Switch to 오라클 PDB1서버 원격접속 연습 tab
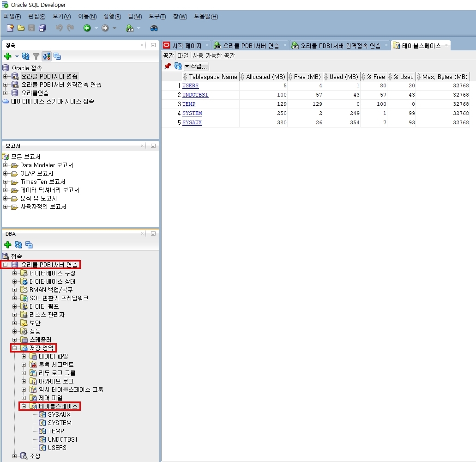The image size is (476, 462). pyautogui.click(x=340, y=46)
